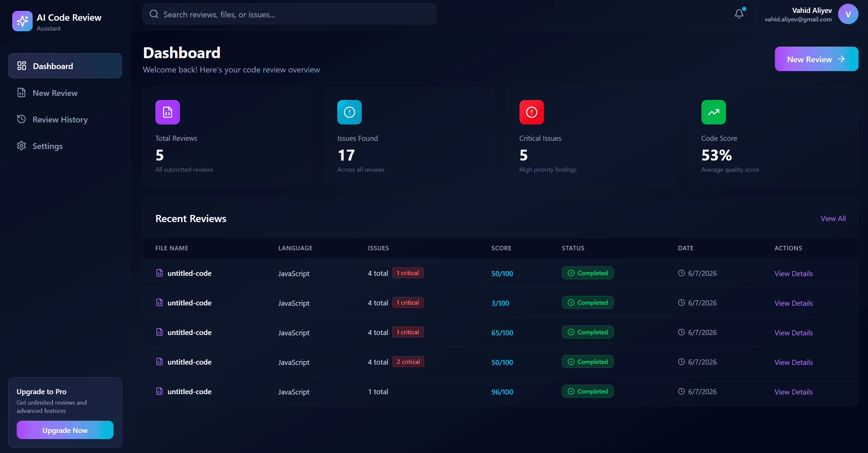Click the Vahid Aliyev user name
868x453 pixels.
pyautogui.click(x=812, y=10)
